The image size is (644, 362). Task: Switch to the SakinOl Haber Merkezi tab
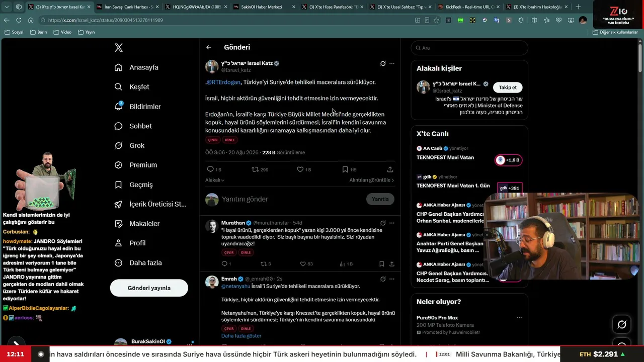click(263, 7)
